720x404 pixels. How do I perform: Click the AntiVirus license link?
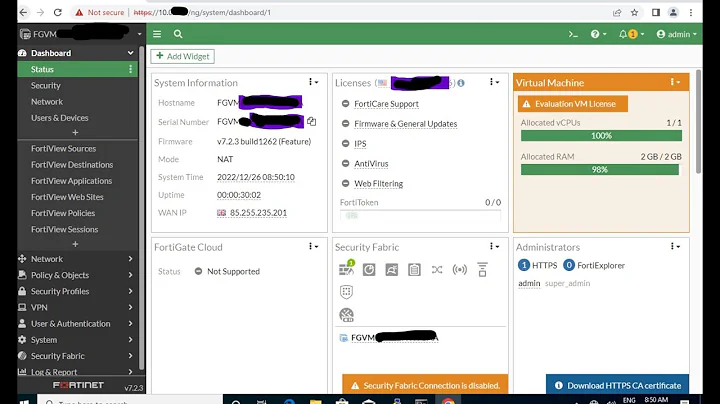pos(371,164)
